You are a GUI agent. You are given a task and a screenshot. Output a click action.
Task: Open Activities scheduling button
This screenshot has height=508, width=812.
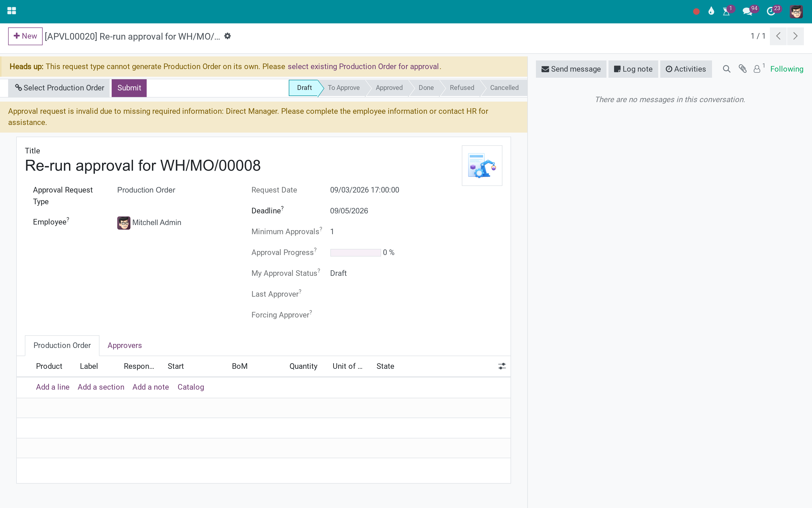pos(686,69)
